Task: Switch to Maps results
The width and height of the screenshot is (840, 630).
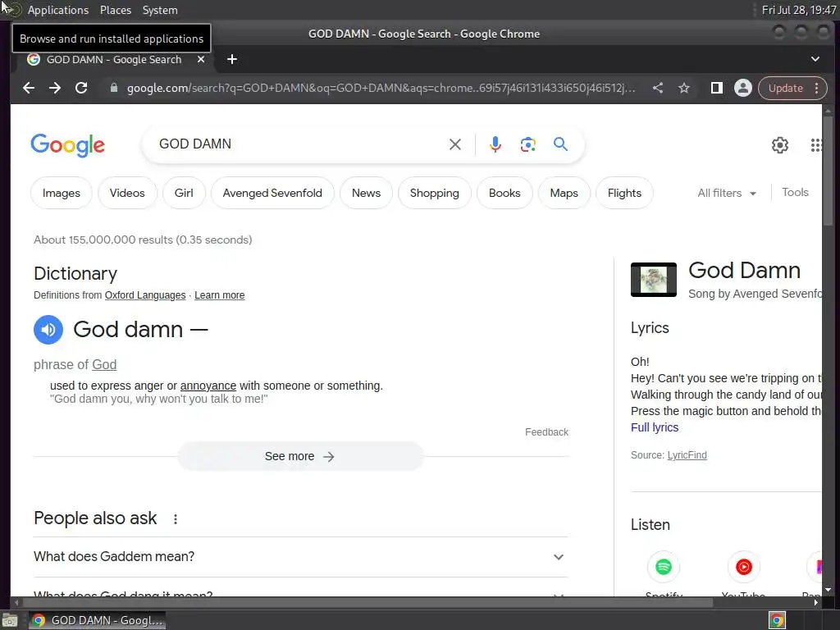Action: tap(564, 193)
